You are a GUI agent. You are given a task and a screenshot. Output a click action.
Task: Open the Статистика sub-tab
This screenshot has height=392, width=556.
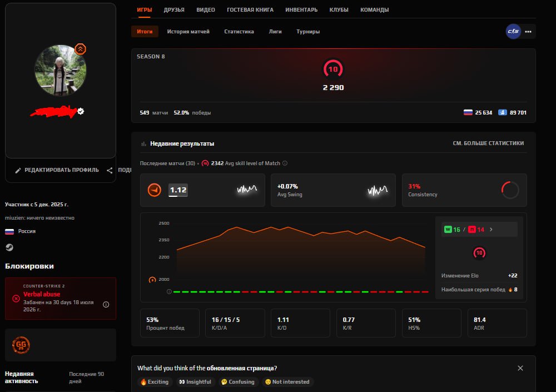pyautogui.click(x=239, y=31)
